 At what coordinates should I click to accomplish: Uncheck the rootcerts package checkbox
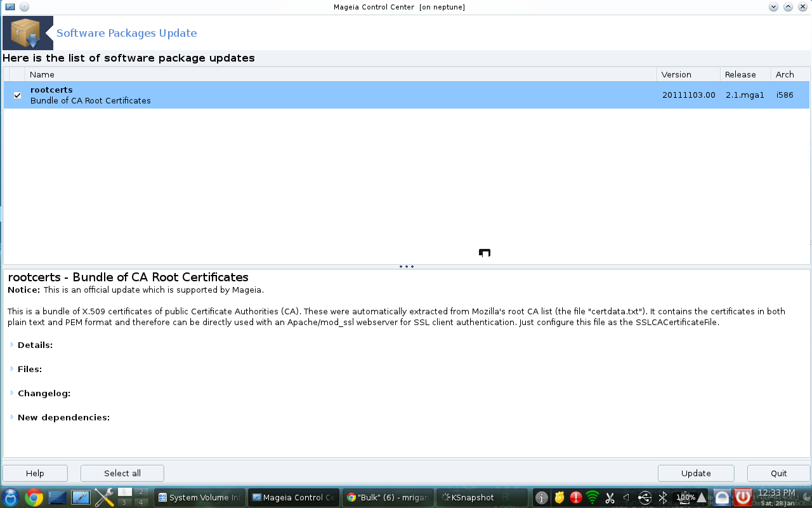(18, 95)
